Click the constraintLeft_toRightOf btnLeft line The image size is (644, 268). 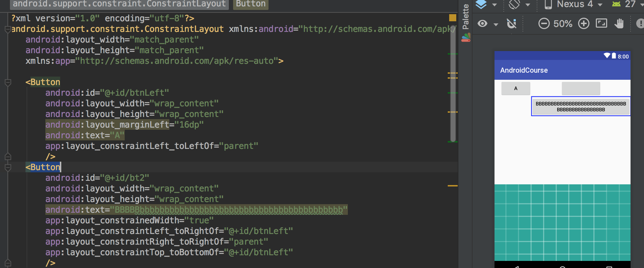tap(169, 231)
